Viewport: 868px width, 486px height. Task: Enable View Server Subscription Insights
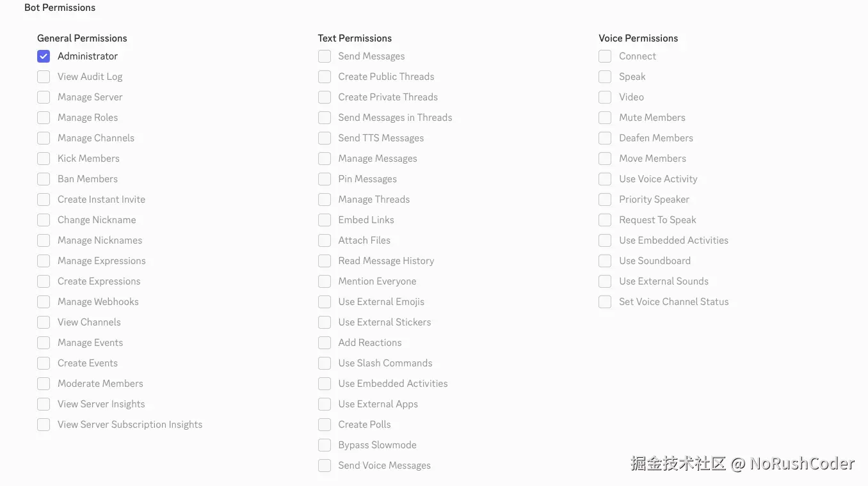click(x=44, y=425)
